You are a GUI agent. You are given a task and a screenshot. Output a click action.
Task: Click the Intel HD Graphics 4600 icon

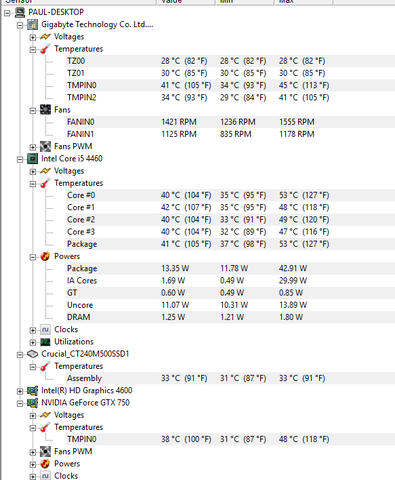(32, 391)
